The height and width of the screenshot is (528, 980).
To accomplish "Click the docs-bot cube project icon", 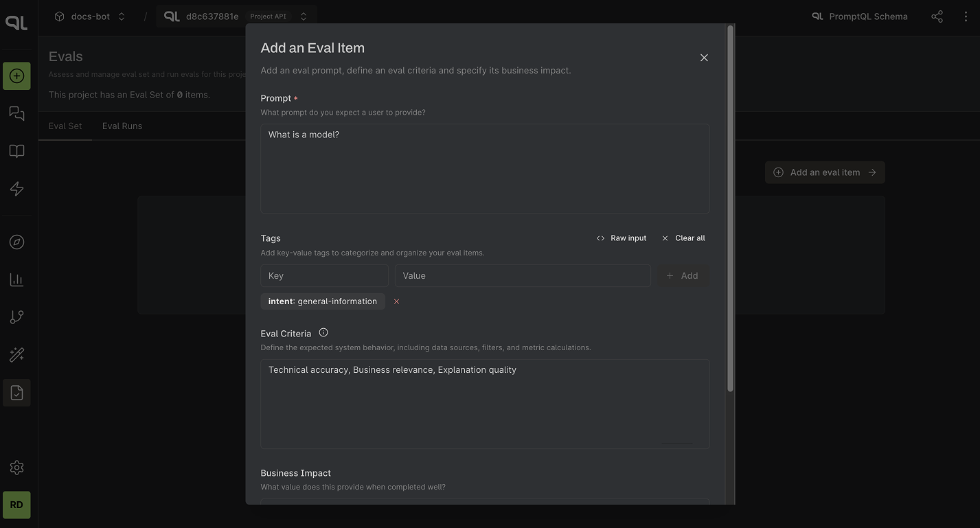I will tap(60, 16).
